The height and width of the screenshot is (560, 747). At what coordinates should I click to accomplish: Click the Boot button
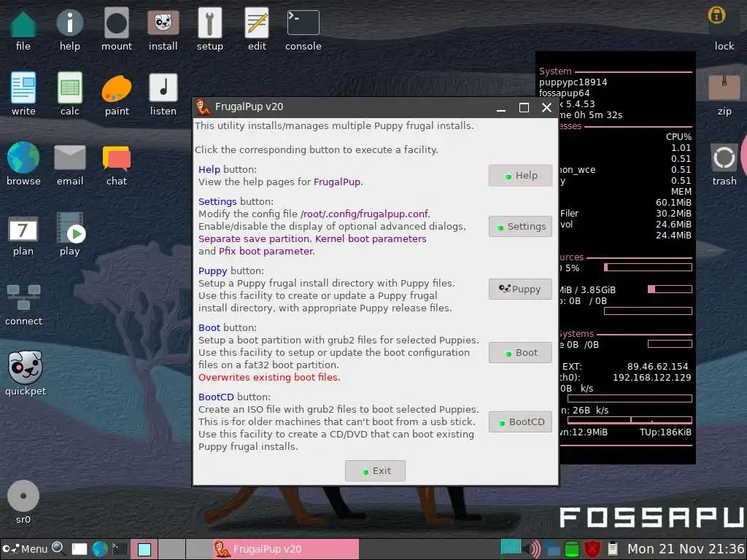(520, 353)
